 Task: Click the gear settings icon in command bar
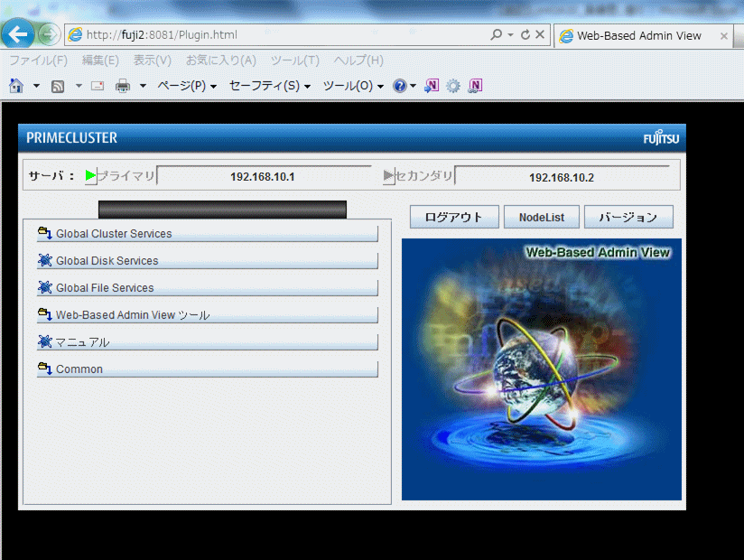click(x=453, y=86)
